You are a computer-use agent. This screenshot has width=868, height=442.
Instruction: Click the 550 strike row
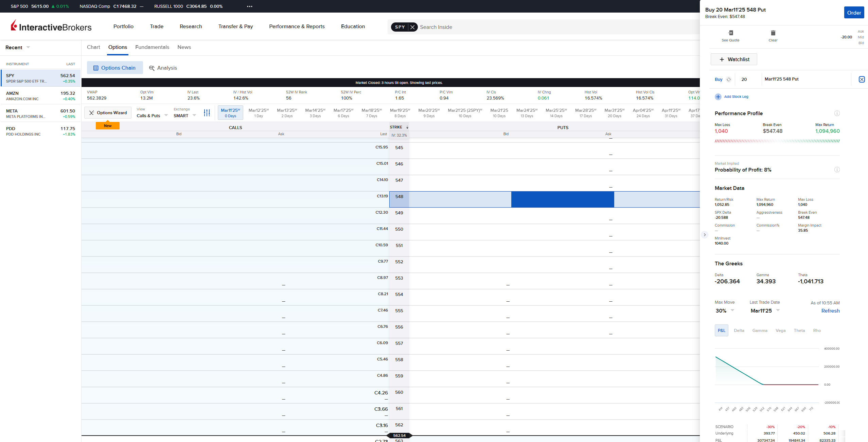tap(390, 232)
